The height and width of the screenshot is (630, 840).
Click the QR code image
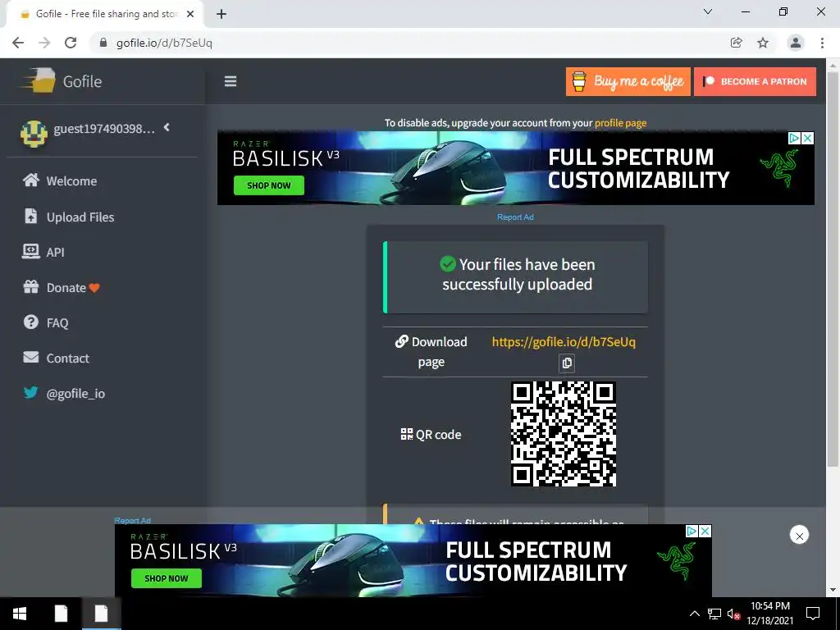pyautogui.click(x=564, y=434)
